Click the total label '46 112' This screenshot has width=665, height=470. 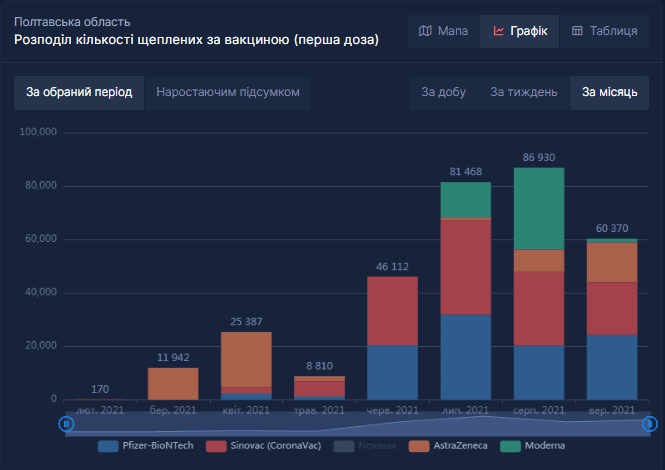[392, 266]
